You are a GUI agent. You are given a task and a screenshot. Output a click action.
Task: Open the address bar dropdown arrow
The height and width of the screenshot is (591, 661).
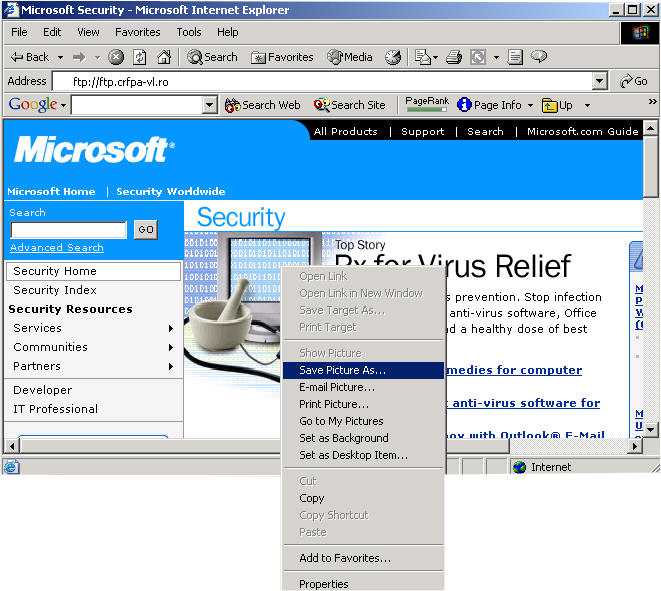(599, 81)
